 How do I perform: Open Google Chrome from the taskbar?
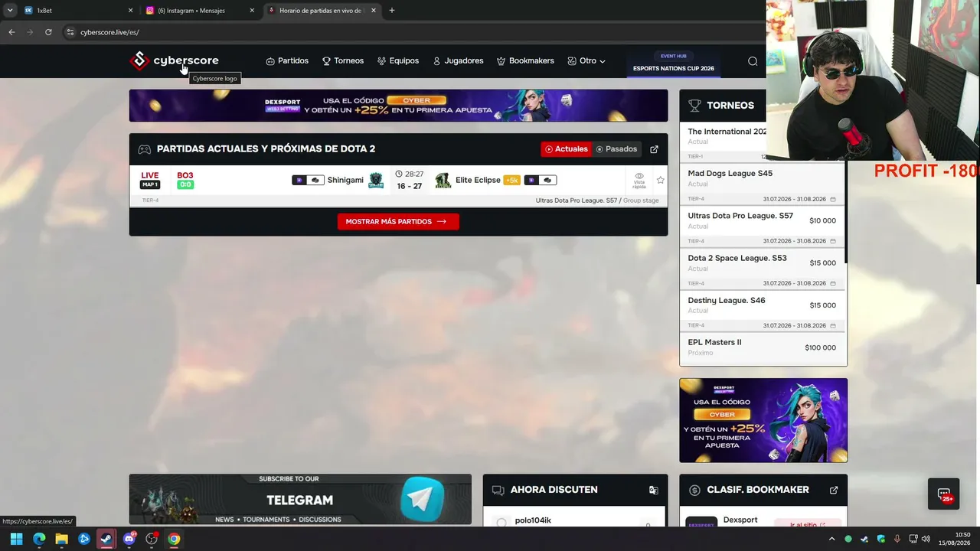pyautogui.click(x=175, y=539)
